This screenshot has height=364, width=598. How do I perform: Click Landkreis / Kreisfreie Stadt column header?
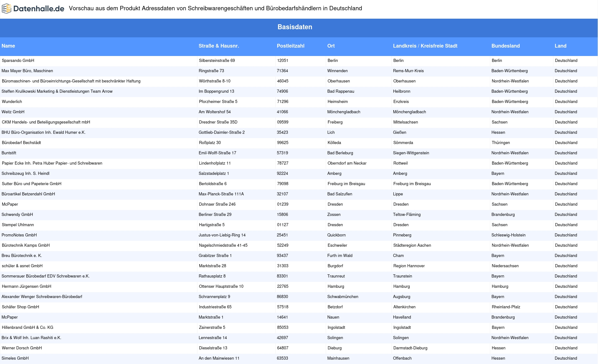425,46
